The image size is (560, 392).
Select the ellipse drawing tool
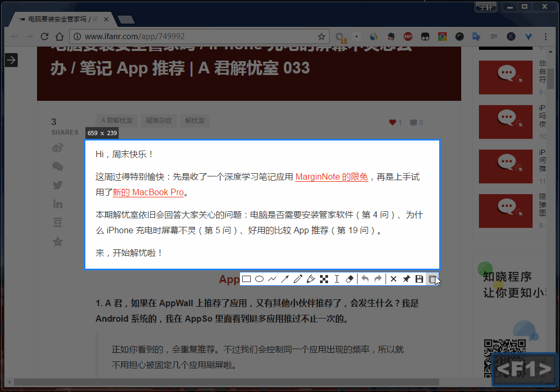pos(259,279)
